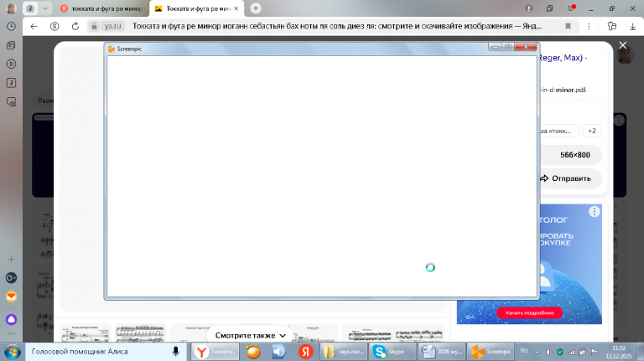Open the Windows Start button
Viewport: 644px width, 361px height.
point(13,352)
